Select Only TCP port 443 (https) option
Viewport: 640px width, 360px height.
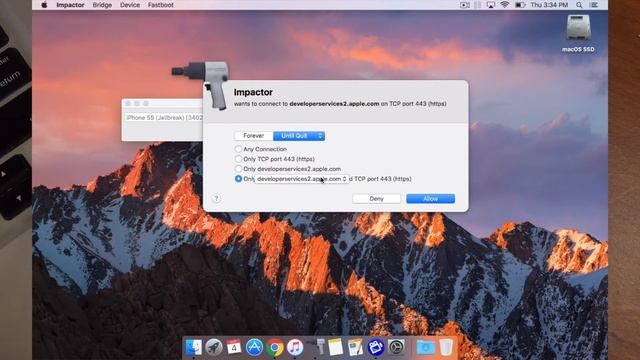click(238, 159)
